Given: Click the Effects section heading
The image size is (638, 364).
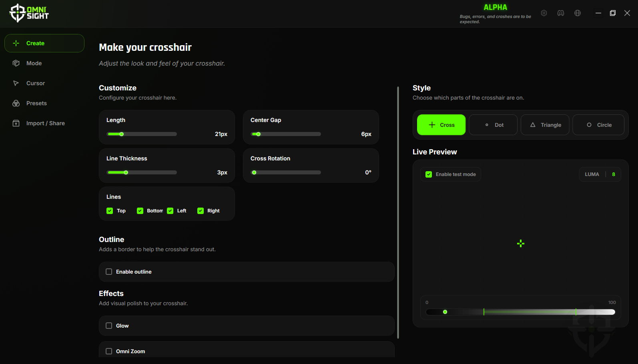Looking at the screenshot, I should point(111,294).
